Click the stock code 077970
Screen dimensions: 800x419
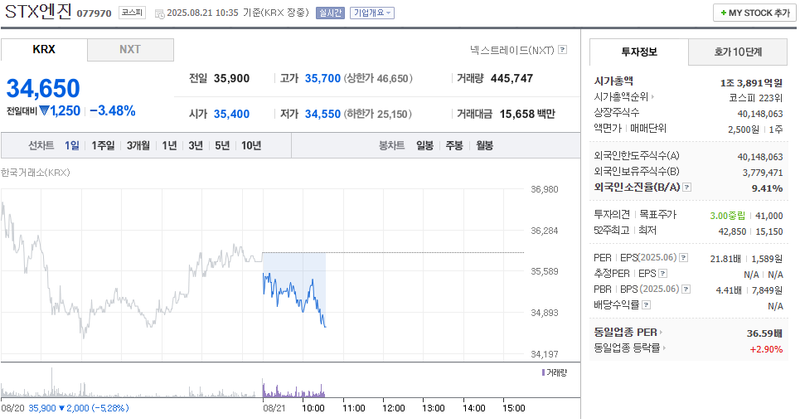click(x=94, y=13)
